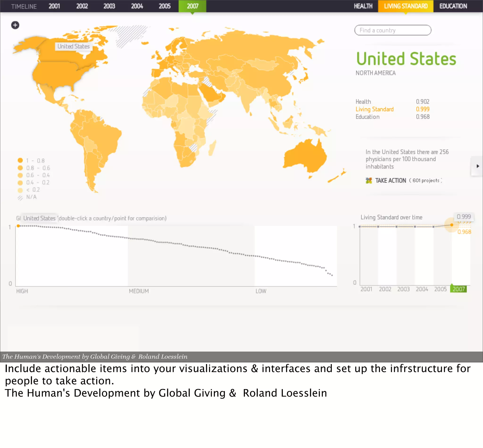The width and height of the screenshot is (483, 448).
Task: Click the 0.6 - 0.4 legend swatch
Action: coord(20,175)
